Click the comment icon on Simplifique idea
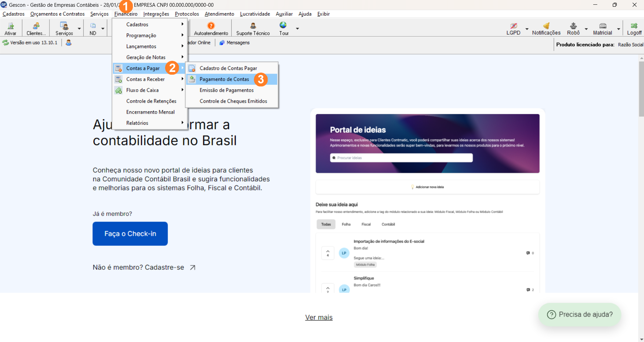The image size is (644, 342). [x=528, y=290]
